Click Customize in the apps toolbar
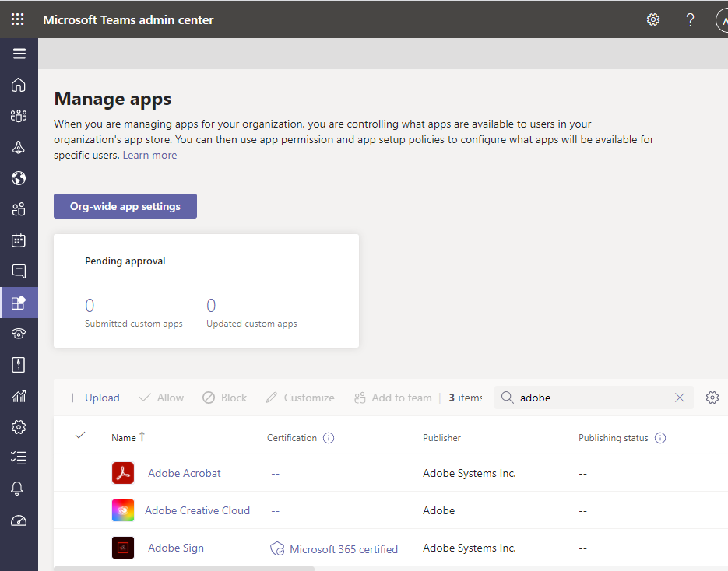This screenshot has height=571, width=728. pos(300,398)
